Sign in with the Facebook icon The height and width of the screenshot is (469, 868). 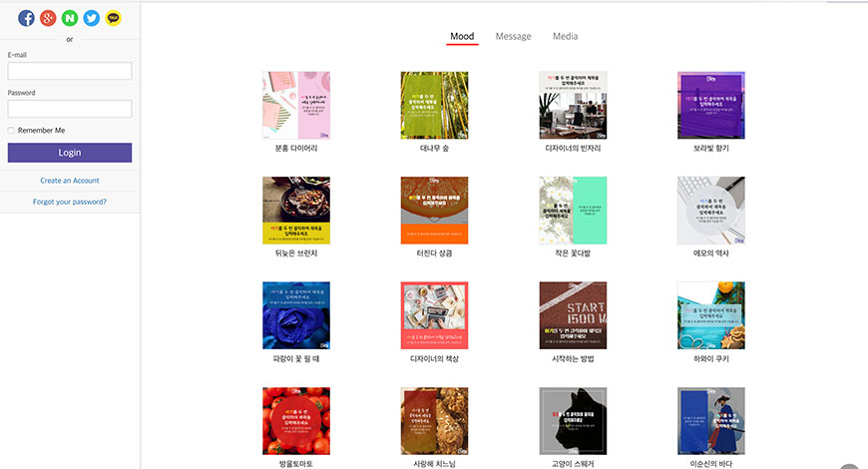pos(26,18)
